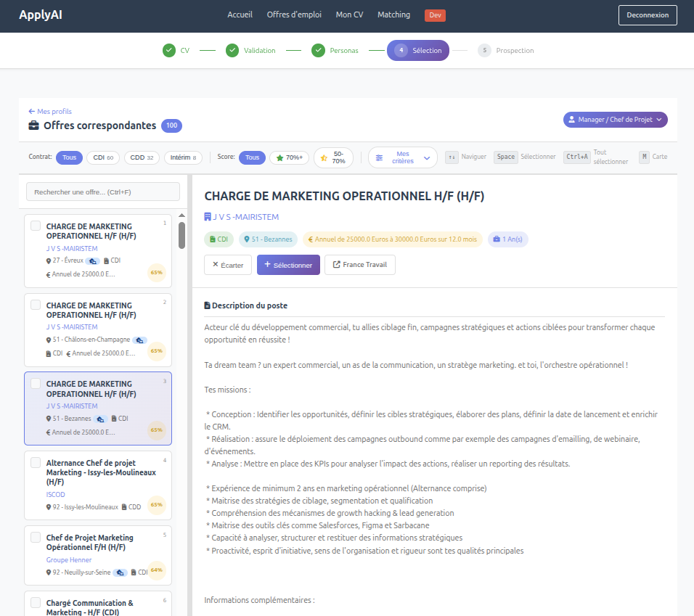Click the 65% score badge on the Issy-les-Moulineaux offer

click(x=156, y=504)
